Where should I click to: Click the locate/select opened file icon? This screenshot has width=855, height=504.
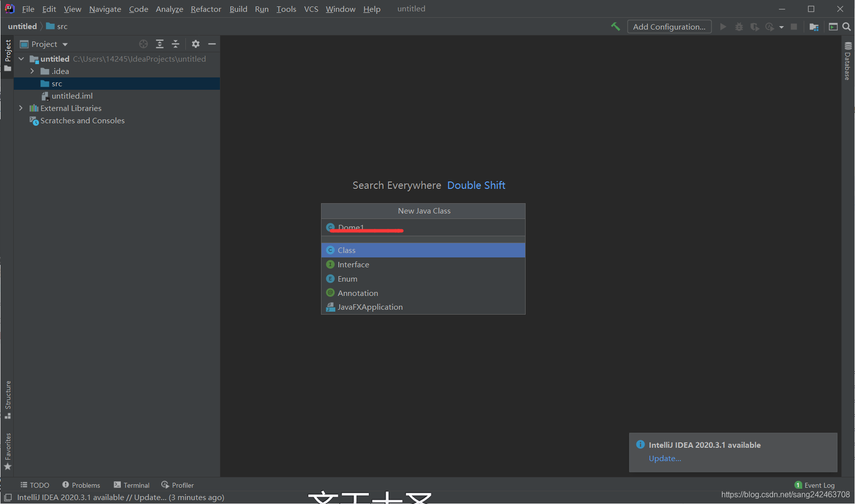coord(143,44)
